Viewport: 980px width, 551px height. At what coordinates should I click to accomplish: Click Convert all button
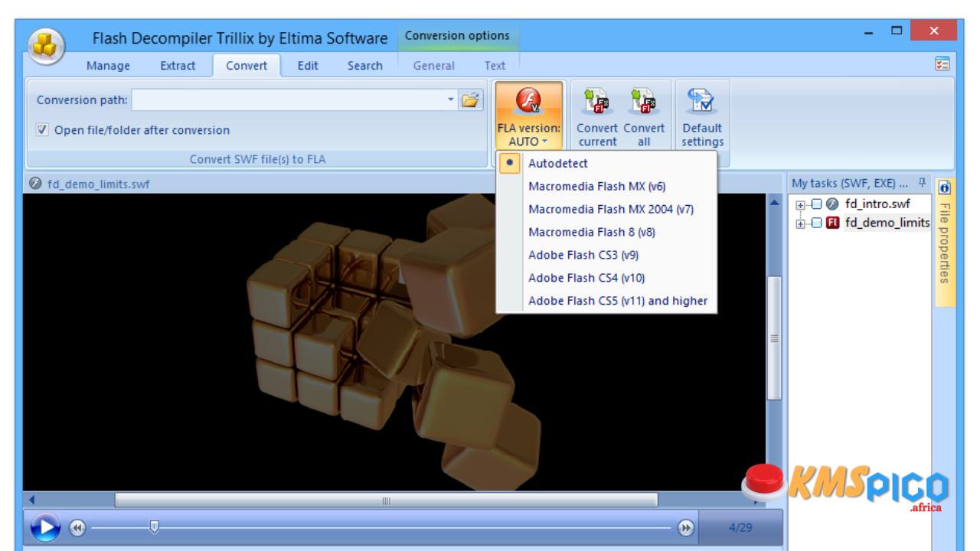[x=644, y=116]
